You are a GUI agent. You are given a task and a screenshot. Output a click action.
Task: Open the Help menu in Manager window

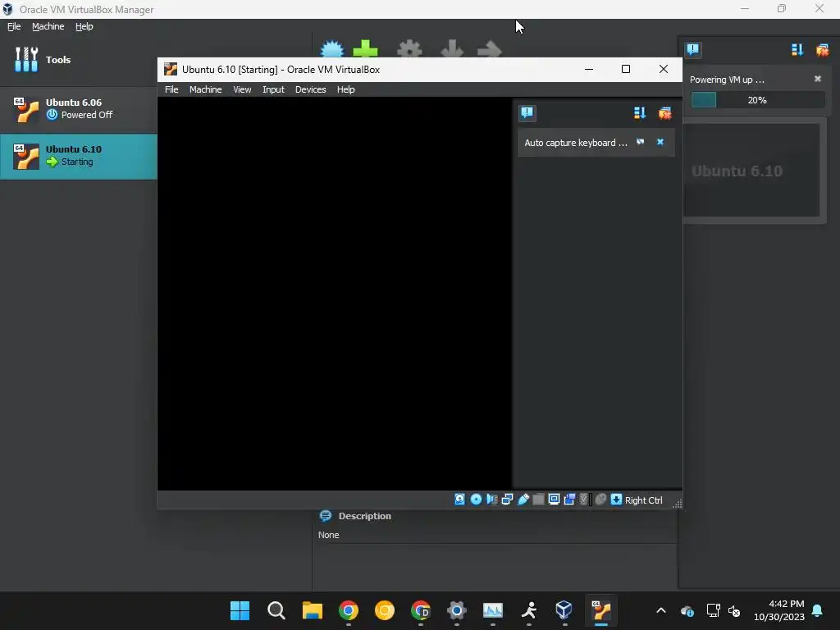[84, 26]
